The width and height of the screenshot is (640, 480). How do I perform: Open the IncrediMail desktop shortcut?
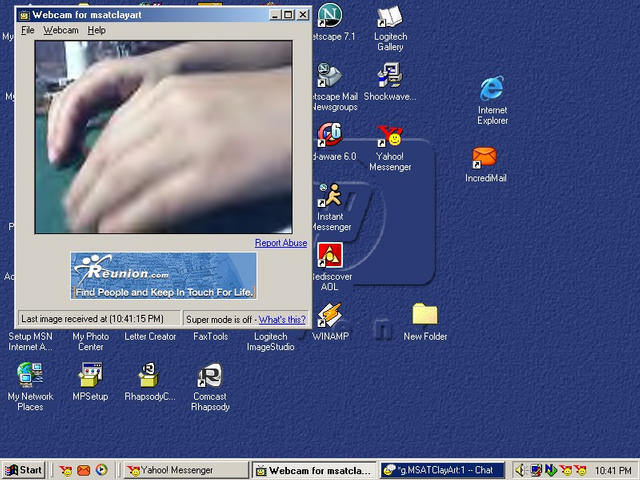click(x=484, y=158)
